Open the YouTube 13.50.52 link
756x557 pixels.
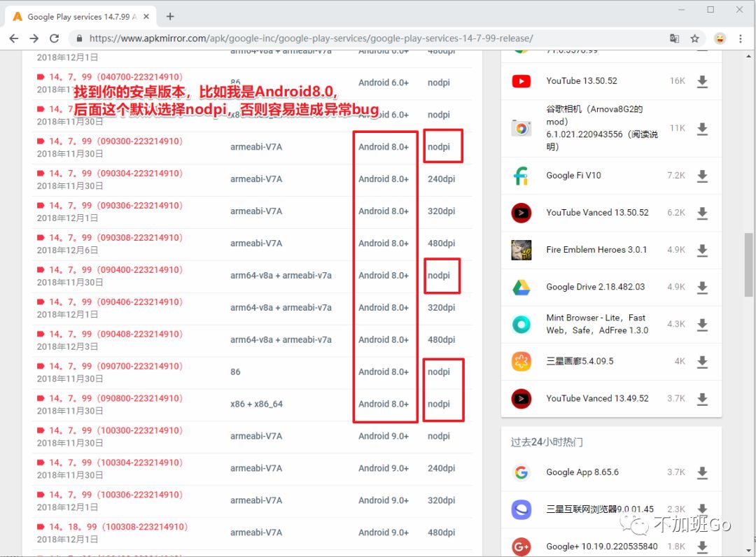pyautogui.click(x=582, y=81)
